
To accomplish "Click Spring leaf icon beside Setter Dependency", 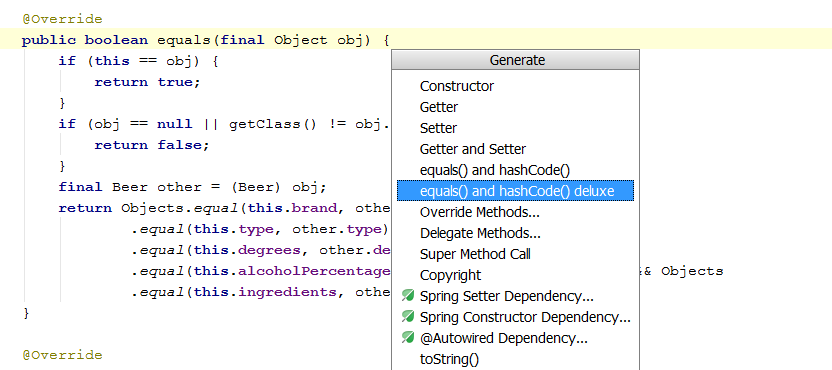I will pyautogui.click(x=408, y=295).
